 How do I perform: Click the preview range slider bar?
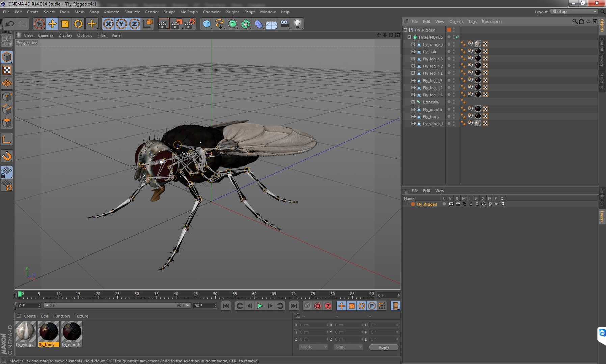tap(117, 305)
